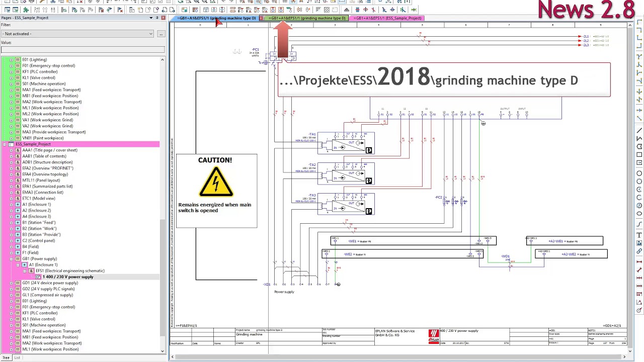Select B4 (Field)

point(31,246)
